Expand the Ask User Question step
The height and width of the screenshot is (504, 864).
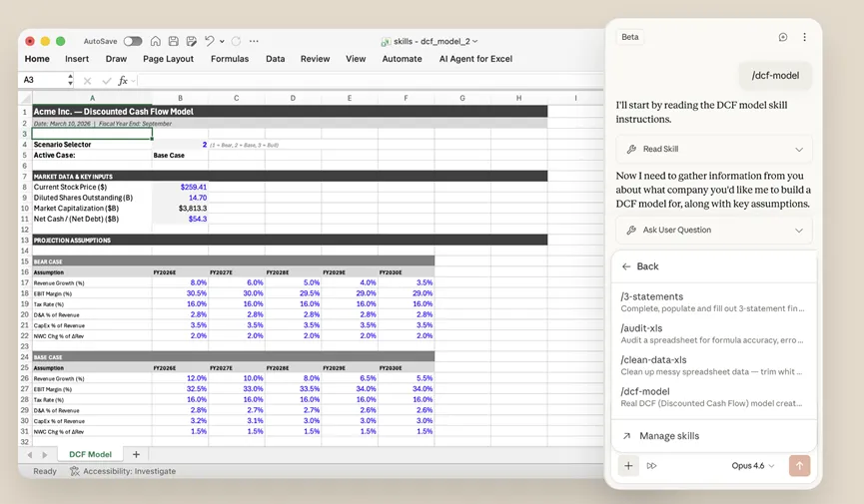click(714, 231)
